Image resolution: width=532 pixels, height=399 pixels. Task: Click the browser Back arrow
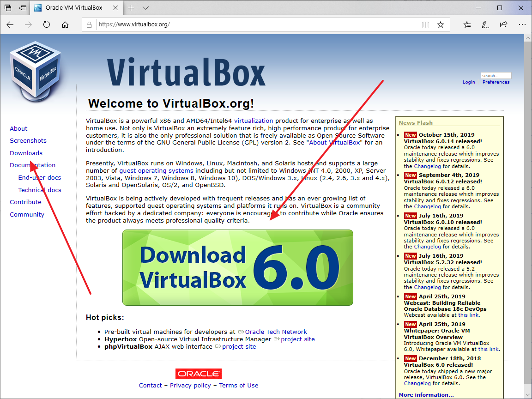pyautogui.click(x=10, y=24)
